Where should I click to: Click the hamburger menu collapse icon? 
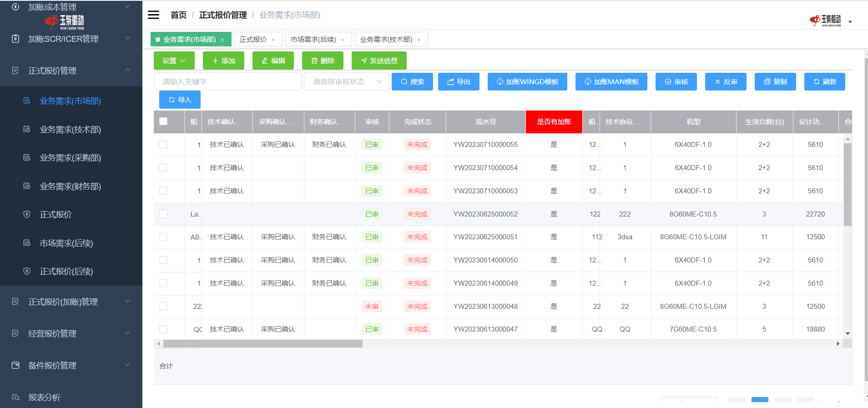click(x=154, y=15)
